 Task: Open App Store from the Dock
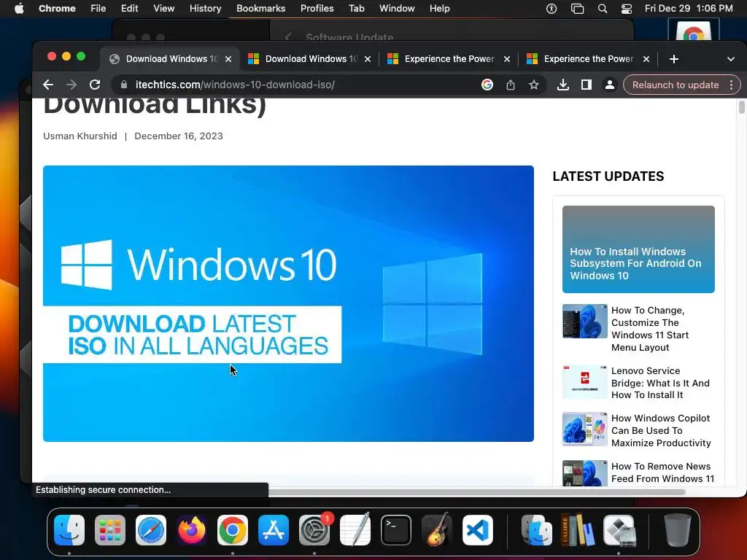tap(274, 529)
